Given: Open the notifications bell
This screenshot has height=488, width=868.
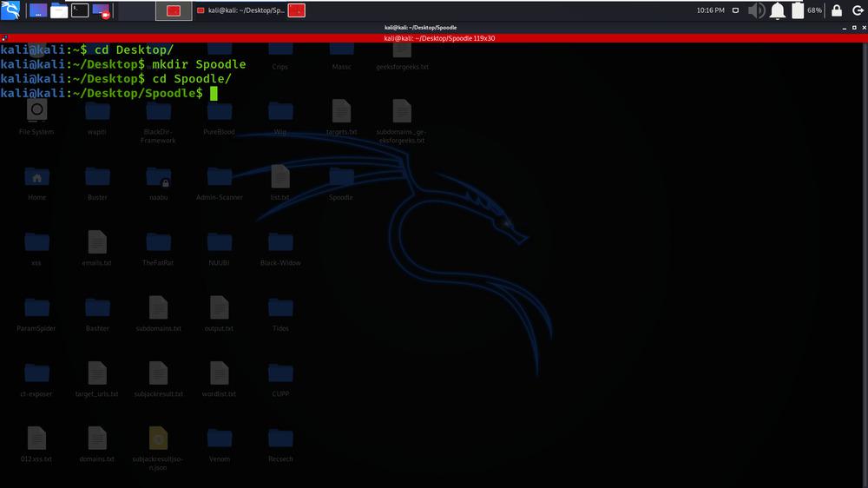Looking at the screenshot, I should tap(777, 10).
